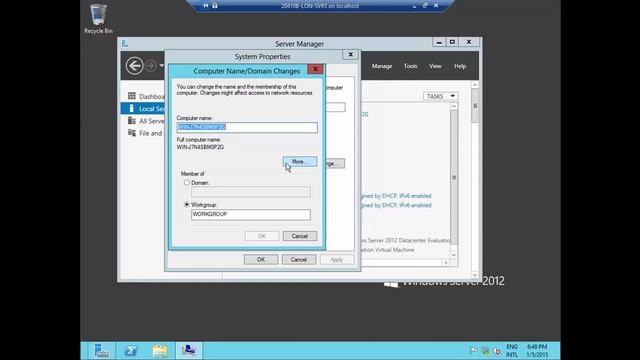Open All Servers in the sidebar
Image resolution: width=640 pixels, height=360 pixels.
coord(145,121)
